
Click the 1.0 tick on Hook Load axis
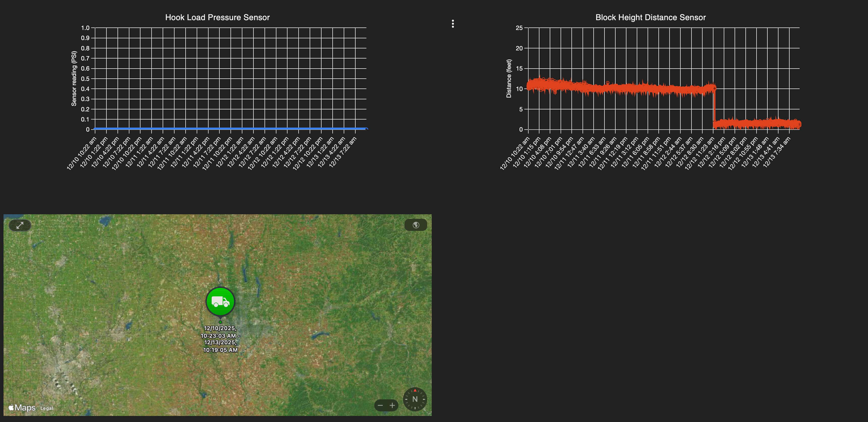click(x=85, y=28)
